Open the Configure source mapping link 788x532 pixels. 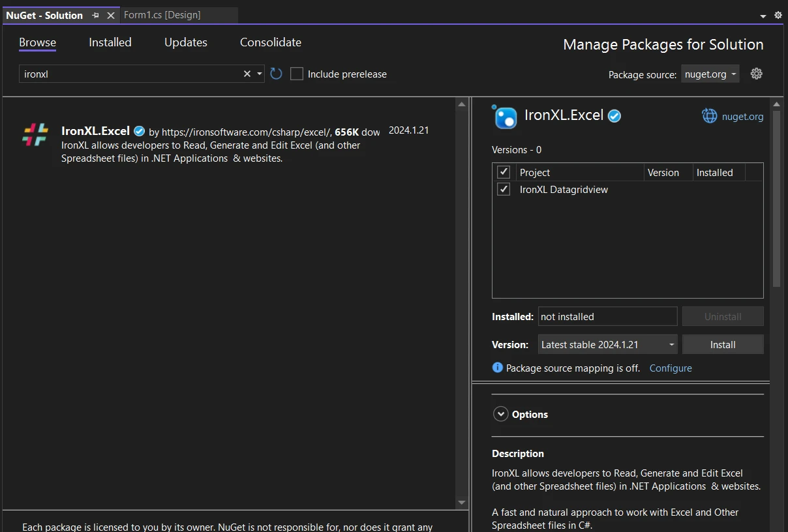tap(671, 368)
